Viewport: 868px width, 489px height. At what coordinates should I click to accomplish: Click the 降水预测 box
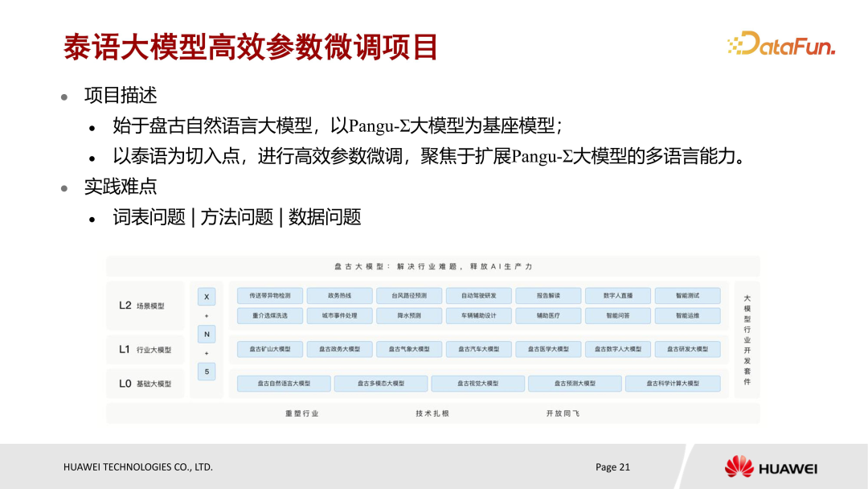(x=409, y=315)
